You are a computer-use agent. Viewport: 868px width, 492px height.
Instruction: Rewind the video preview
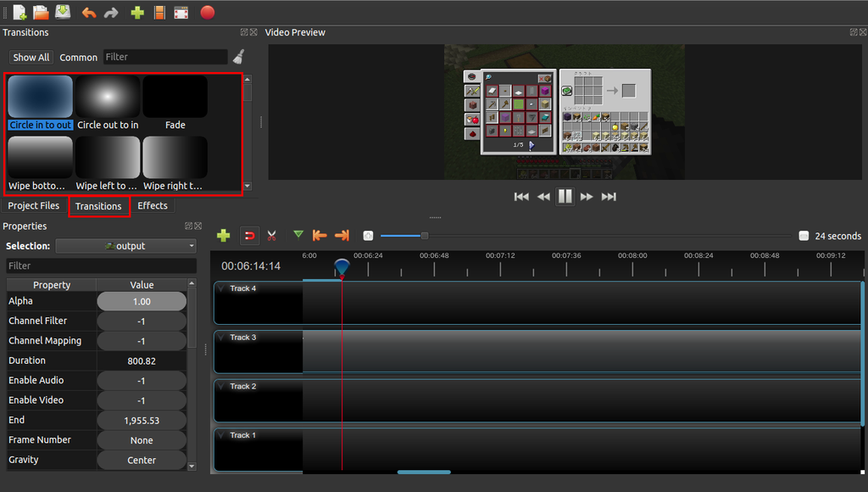click(543, 197)
